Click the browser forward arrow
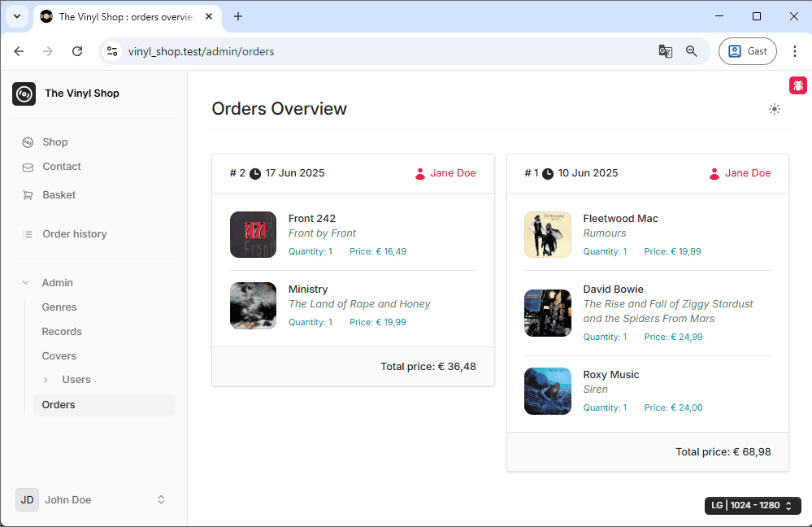812x527 pixels. tap(48, 51)
